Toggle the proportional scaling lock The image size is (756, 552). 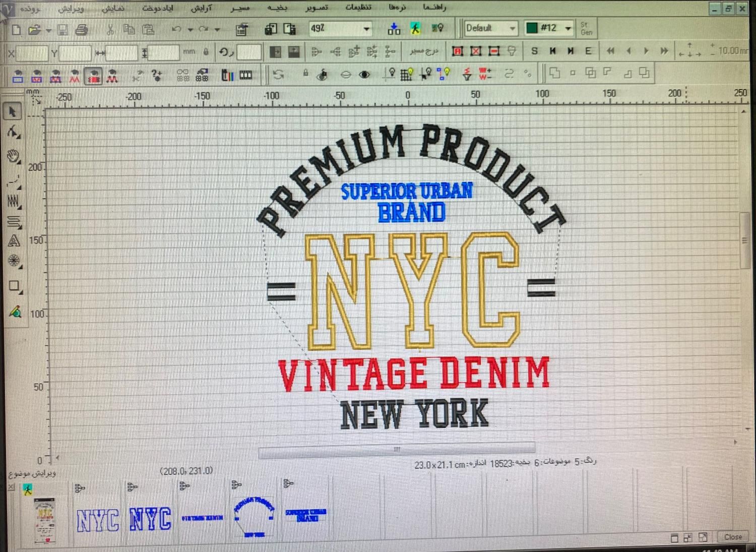pos(206,51)
